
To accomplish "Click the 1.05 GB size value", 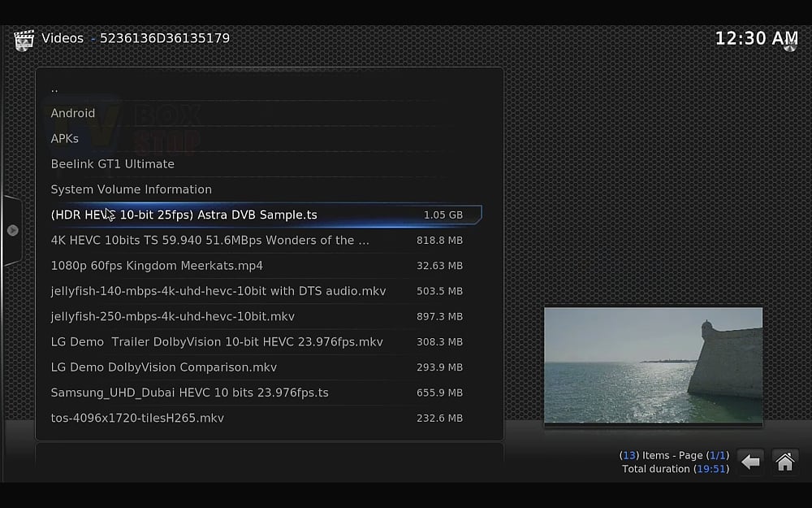I will (x=443, y=215).
